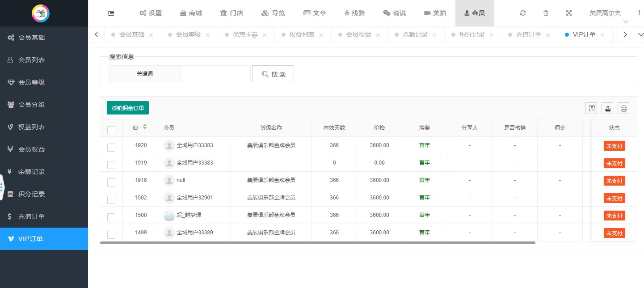Toggle fullscreen with the expand icon
Viewport: 644px width, 288px height.
[x=569, y=13]
